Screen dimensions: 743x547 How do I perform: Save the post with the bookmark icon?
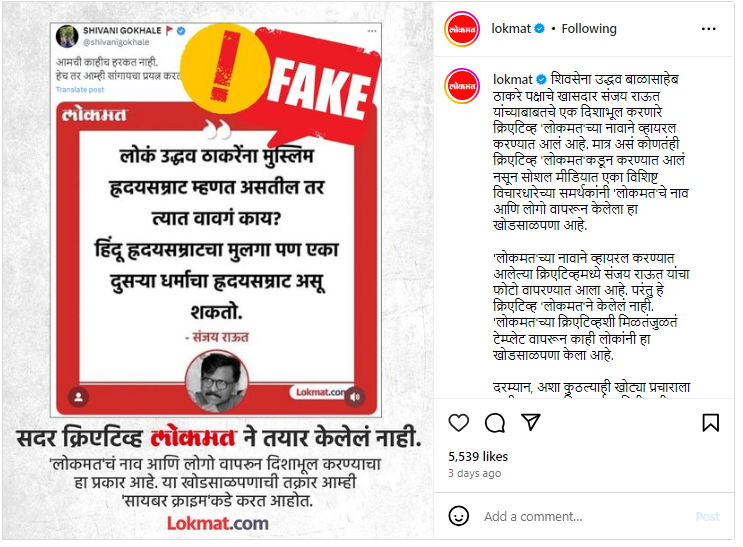710,422
